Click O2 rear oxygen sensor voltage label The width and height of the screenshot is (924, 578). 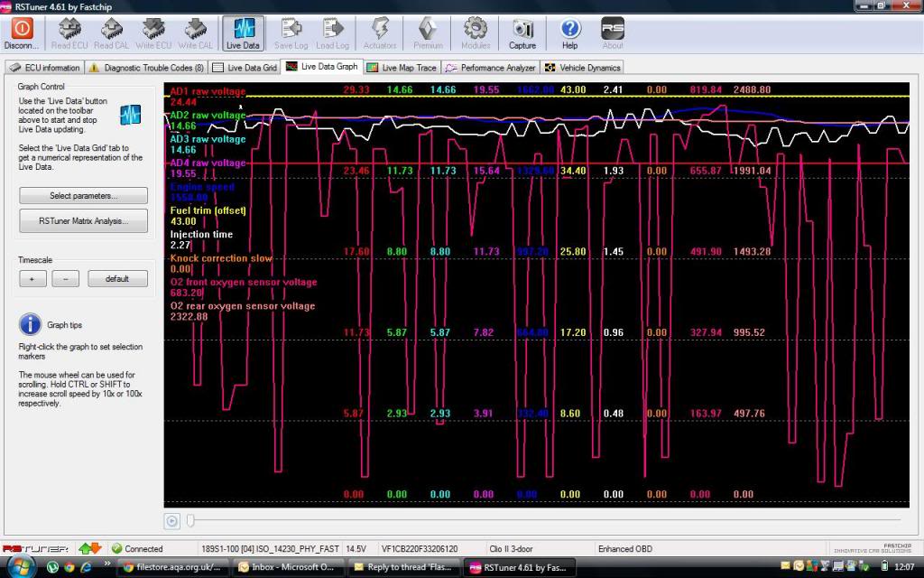[242, 306]
